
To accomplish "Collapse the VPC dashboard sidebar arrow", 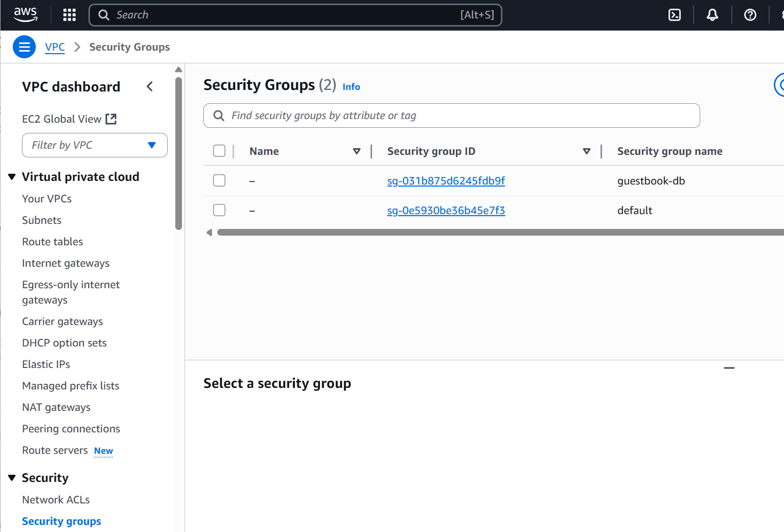I will tap(150, 86).
